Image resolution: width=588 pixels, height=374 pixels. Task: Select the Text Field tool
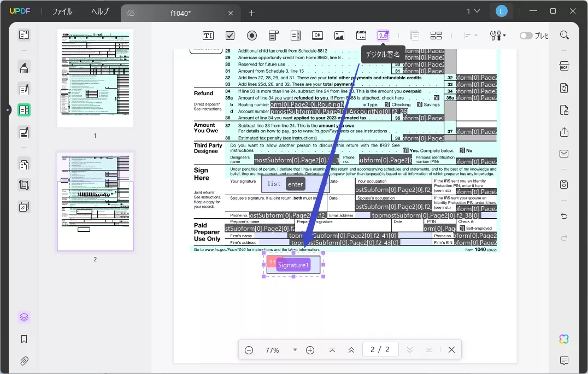pos(208,36)
